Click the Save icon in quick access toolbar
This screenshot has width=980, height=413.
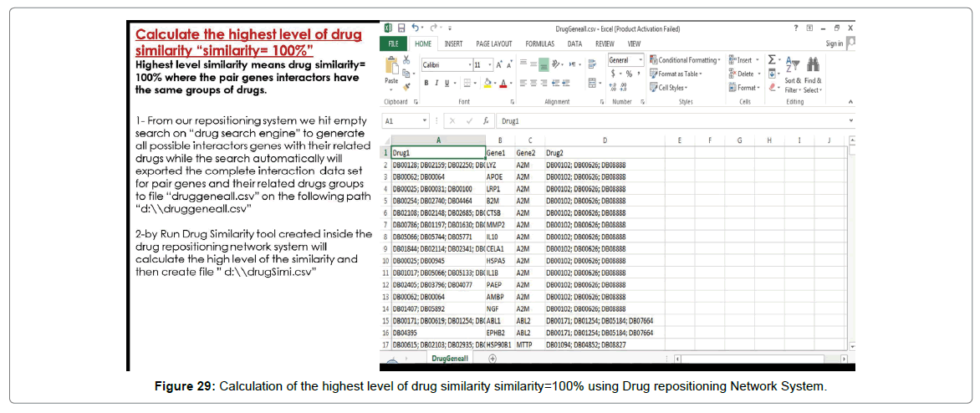pos(401,28)
